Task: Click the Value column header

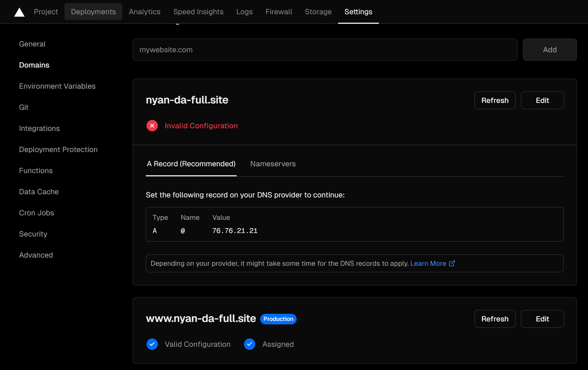Action: 221,217
